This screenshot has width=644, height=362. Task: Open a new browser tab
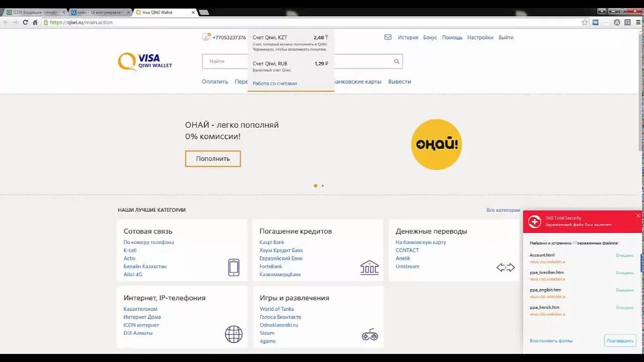click(204, 12)
